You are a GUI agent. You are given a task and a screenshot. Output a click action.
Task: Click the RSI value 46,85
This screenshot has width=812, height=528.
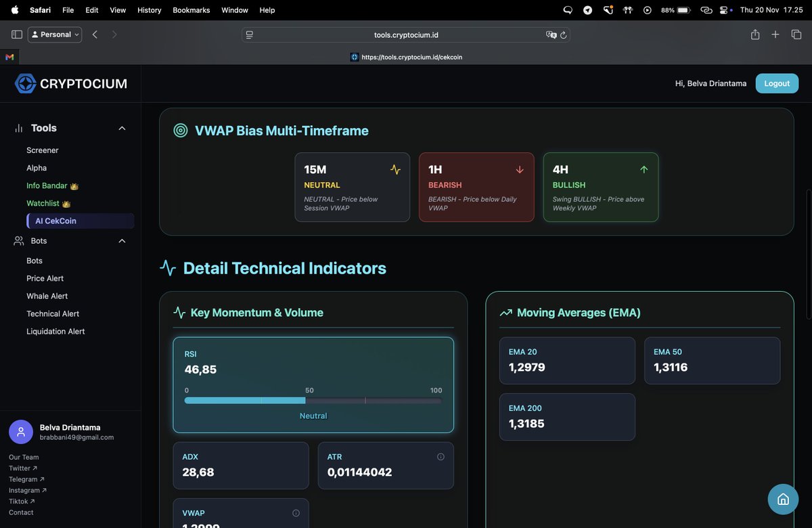(200, 370)
